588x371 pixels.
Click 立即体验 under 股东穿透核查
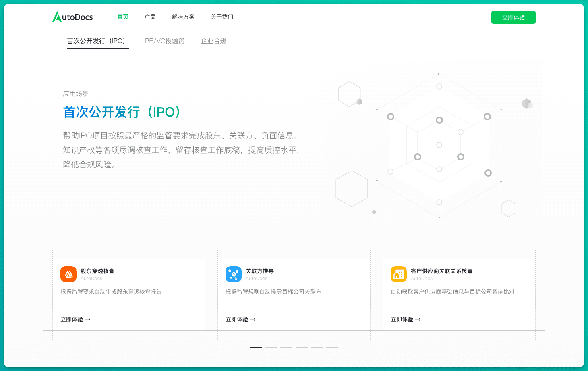click(x=76, y=319)
